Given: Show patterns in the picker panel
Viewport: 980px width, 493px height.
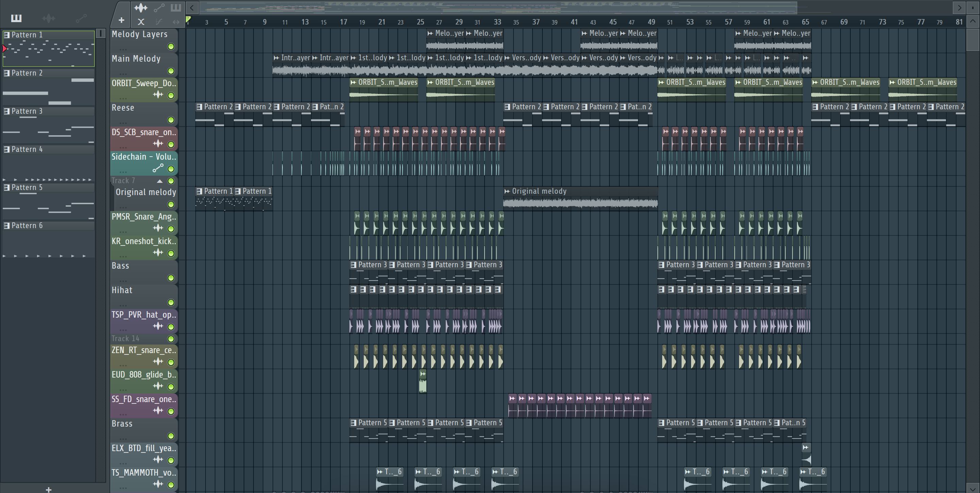Looking at the screenshot, I should pos(16,18).
